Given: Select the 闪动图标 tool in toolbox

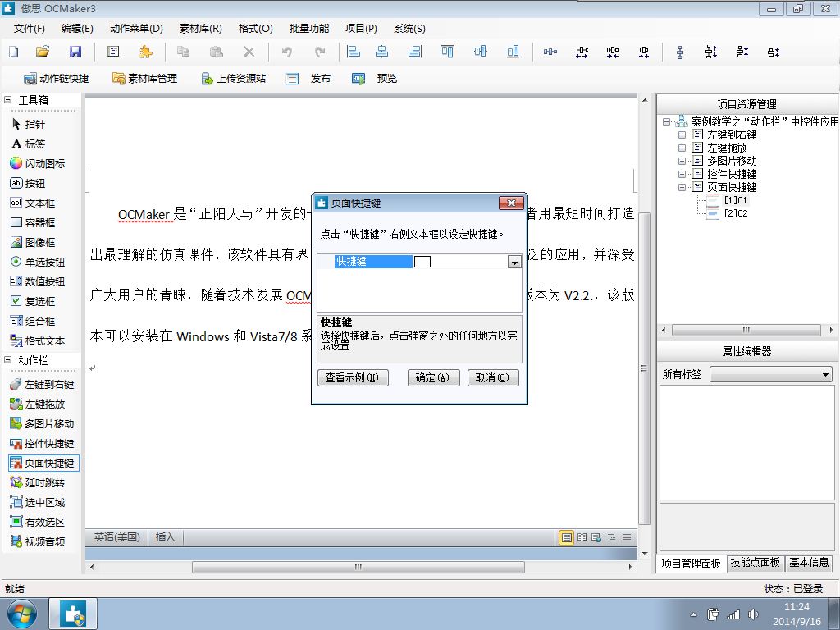Looking at the screenshot, I should [38, 163].
